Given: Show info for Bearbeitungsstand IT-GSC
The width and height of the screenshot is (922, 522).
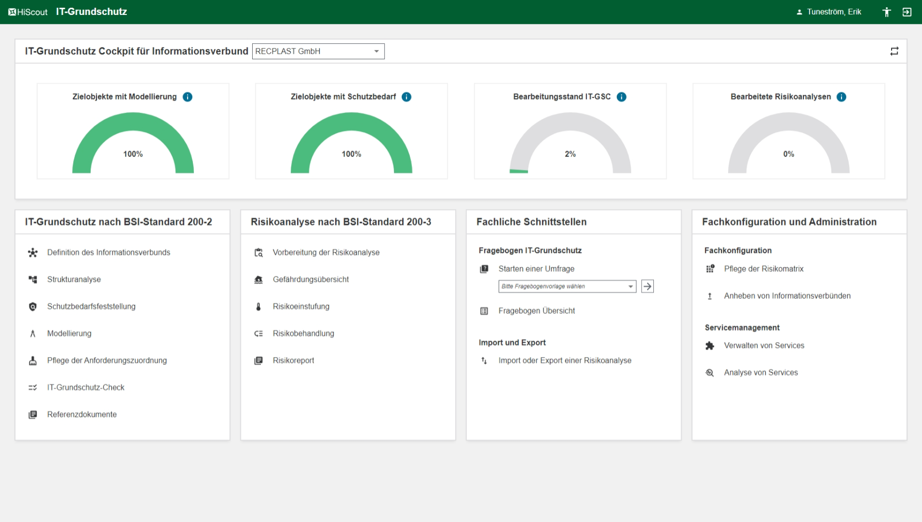Looking at the screenshot, I should [x=622, y=97].
